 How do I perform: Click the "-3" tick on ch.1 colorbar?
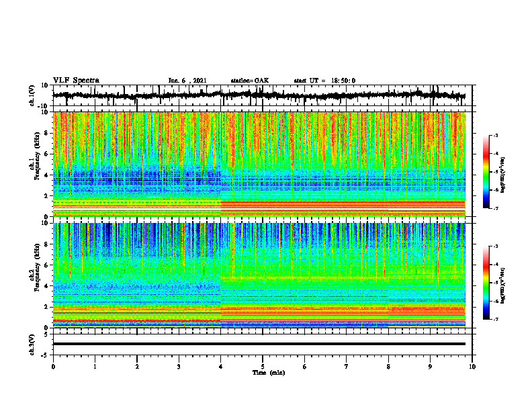pos(495,135)
